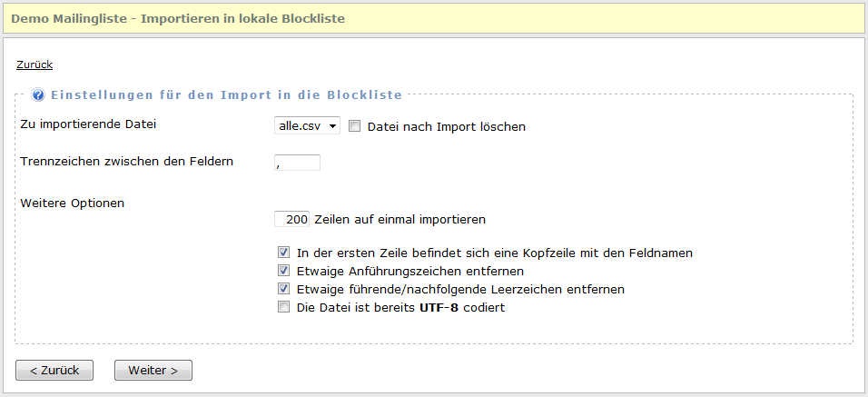Click the 'Trennzeichen zwischen den Feldern' label
This screenshot has width=868, height=397.
pyautogui.click(x=126, y=162)
